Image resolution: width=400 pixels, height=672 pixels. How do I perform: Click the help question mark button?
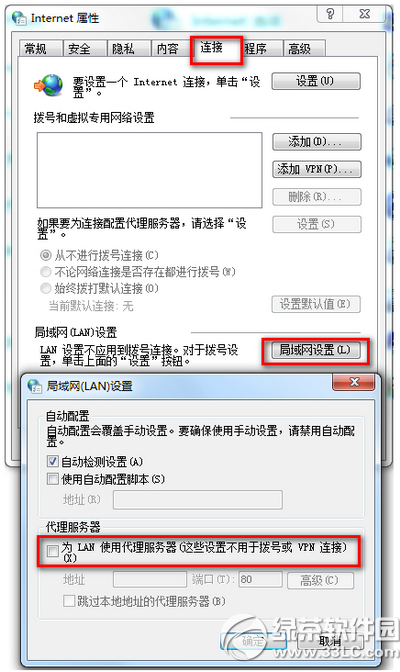(330, 14)
